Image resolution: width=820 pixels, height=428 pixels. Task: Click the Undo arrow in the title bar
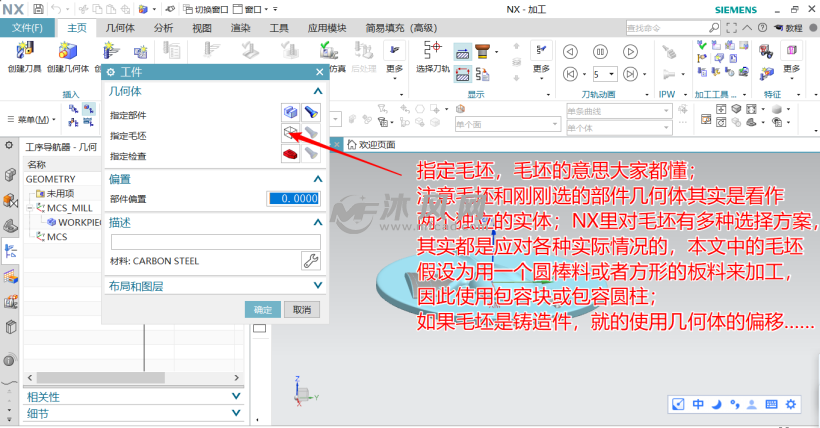click(x=56, y=9)
